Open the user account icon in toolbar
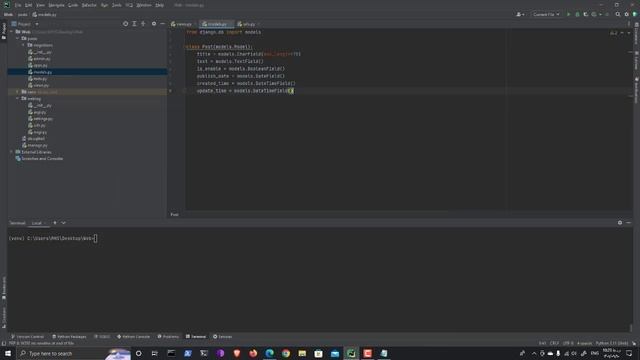The height and width of the screenshot is (360, 640). point(520,14)
